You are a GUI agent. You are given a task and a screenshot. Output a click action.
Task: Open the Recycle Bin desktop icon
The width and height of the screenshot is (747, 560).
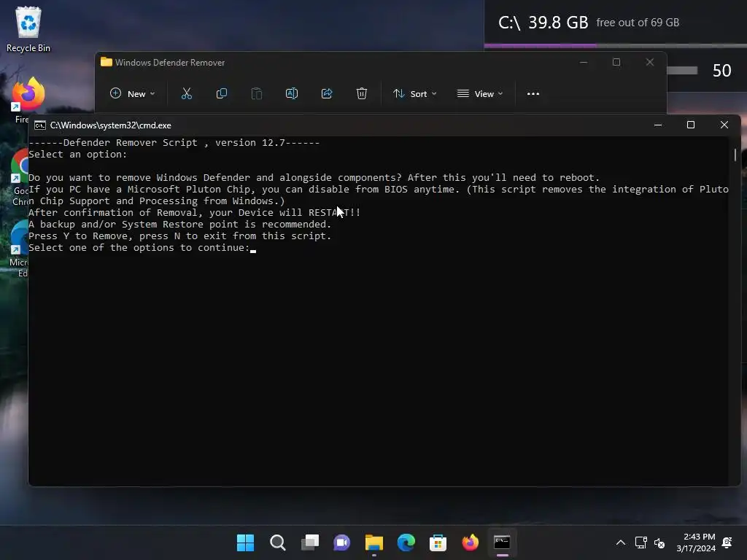pyautogui.click(x=28, y=29)
